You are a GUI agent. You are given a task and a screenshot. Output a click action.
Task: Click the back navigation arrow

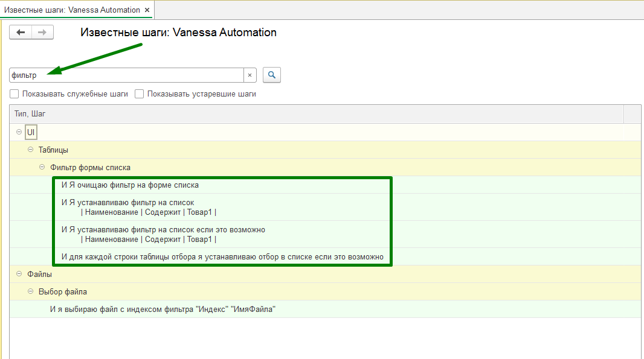point(21,33)
